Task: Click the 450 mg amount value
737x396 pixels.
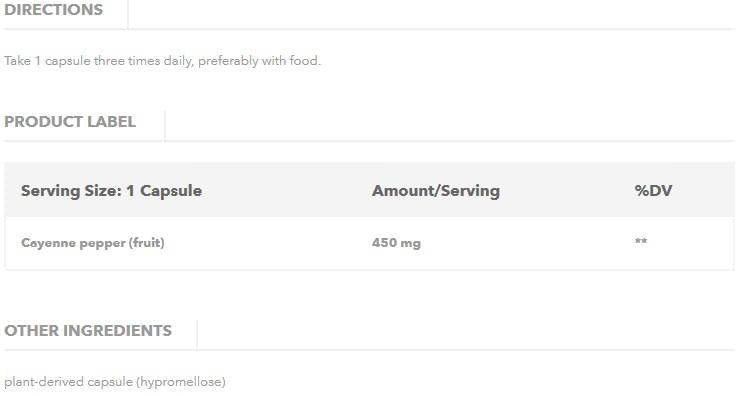Action: [x=396, y=243]
